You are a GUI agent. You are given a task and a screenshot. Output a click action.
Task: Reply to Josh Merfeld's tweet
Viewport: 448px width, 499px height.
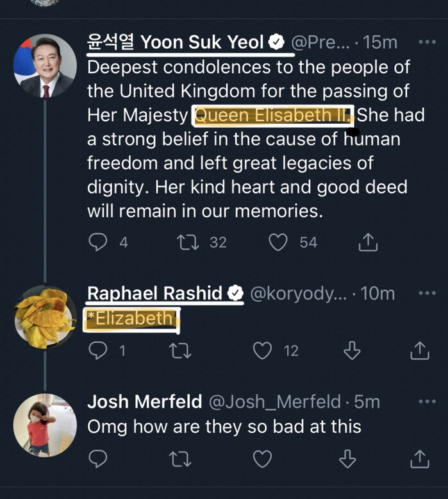(98, 458)
